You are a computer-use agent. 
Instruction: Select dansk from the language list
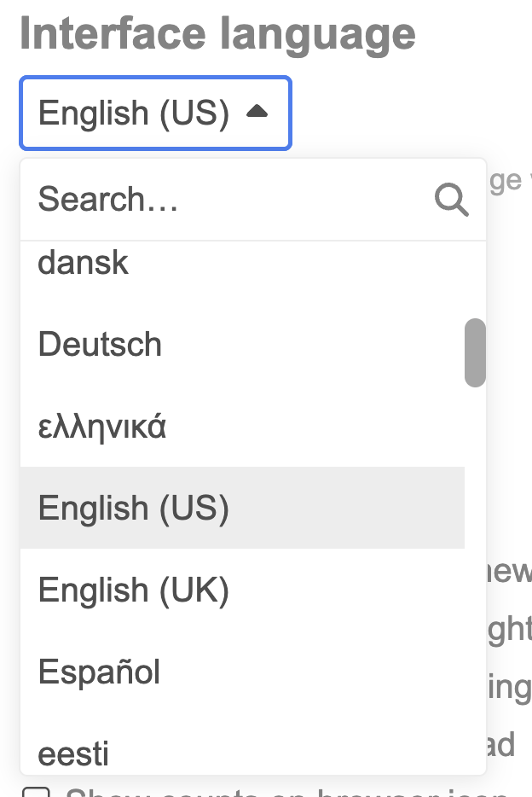click(84, 263)
